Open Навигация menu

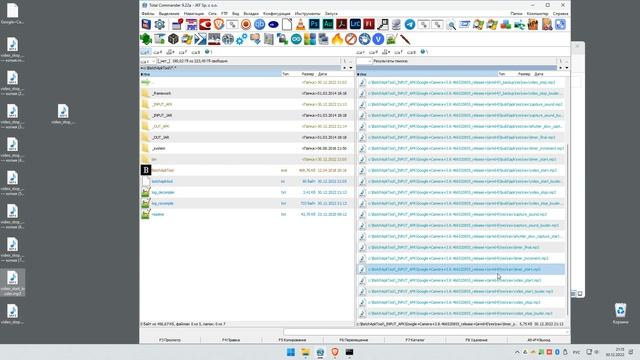(193, 13)
